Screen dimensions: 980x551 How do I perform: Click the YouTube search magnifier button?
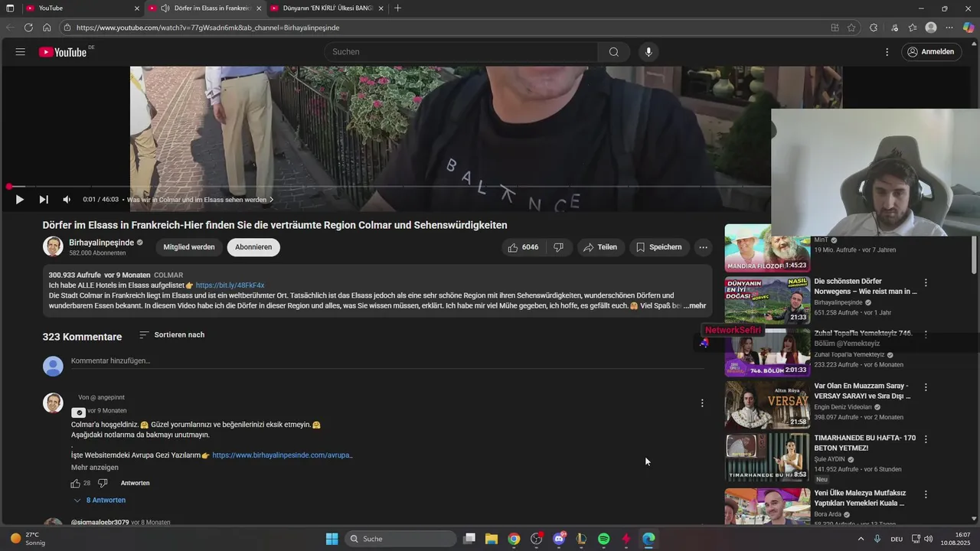[x=613, y=52]
